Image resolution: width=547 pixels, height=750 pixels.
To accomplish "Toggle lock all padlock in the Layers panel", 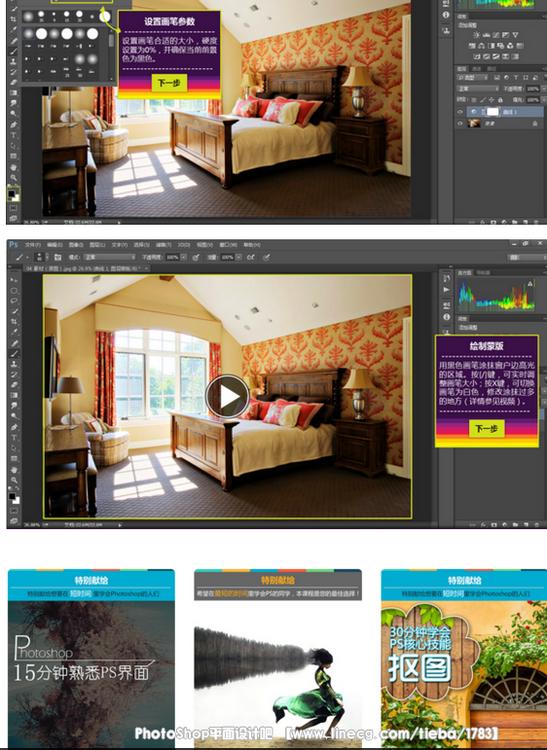I will [x=500, y=100].
